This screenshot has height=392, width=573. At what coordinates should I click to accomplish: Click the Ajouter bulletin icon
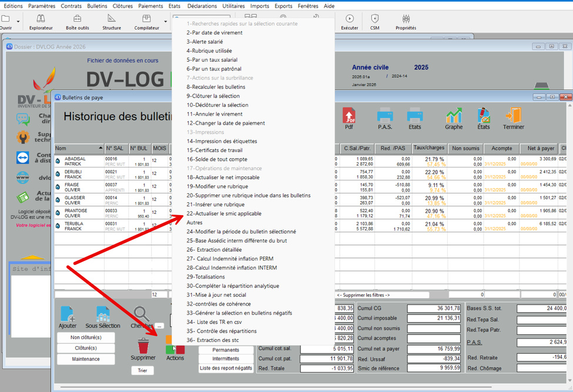68,314
